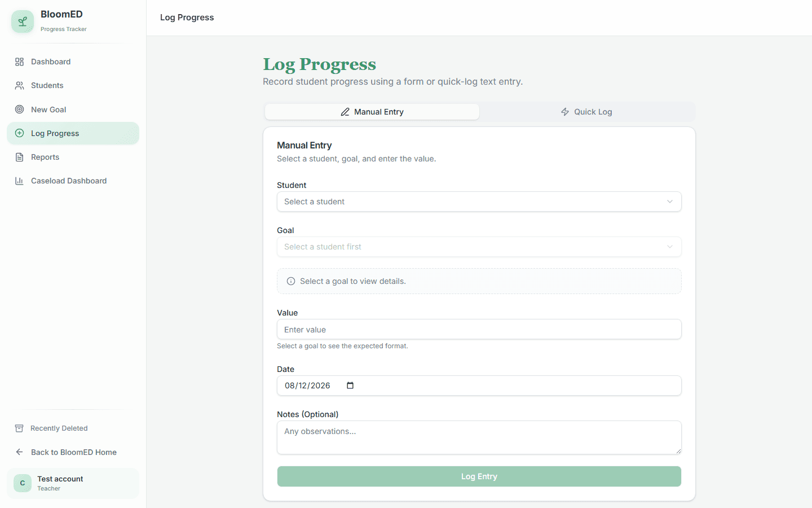Screen dimensions: 812x508
Task: Open the Students page
Action: (73, 86)
